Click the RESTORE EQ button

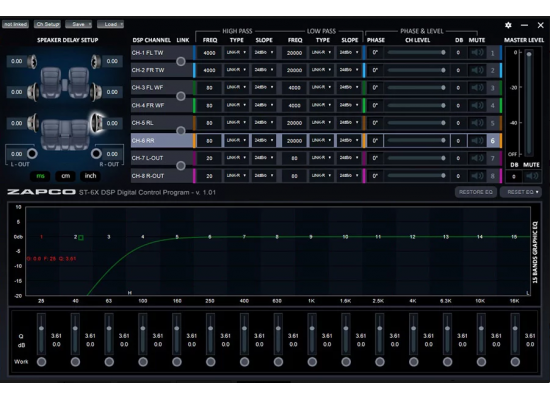[476, 192]
